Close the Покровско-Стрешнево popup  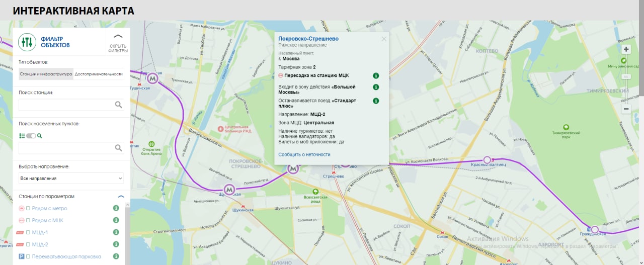point(384,39)
